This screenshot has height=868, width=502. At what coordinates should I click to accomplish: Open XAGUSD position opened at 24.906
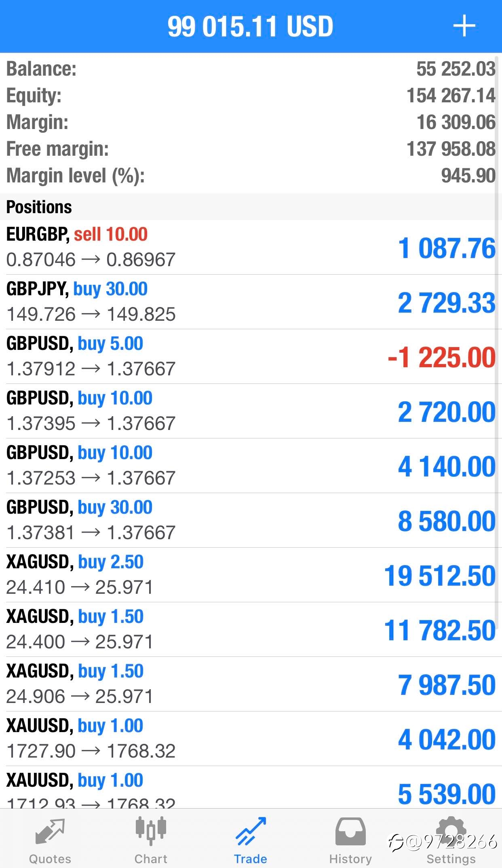(x=251, y=684)
